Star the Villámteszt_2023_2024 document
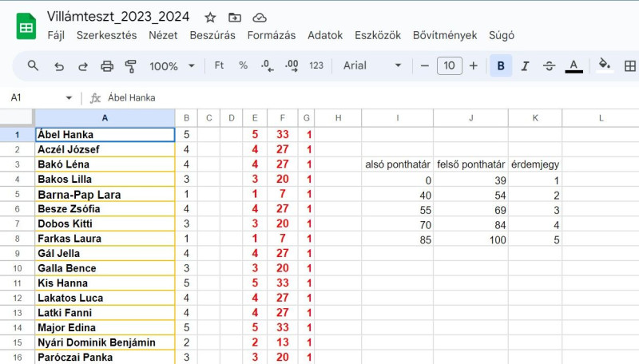Screen dimensions: 639x364 pyautogui.click(x=210, y=18)
